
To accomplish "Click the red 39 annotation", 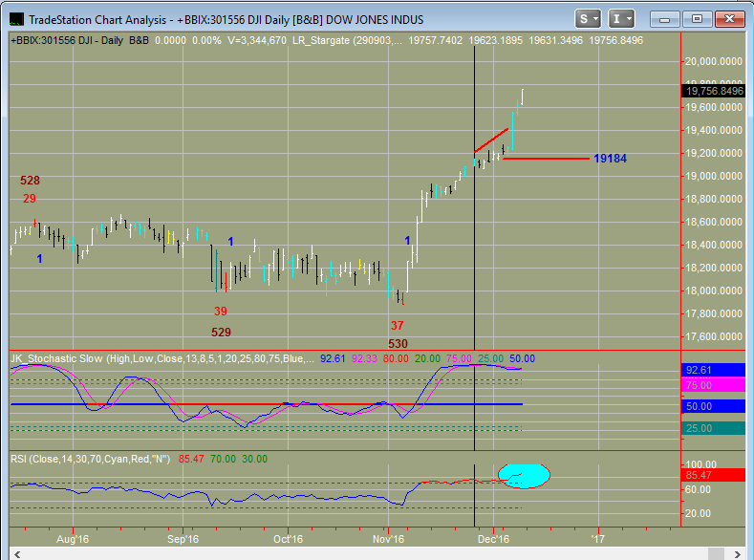I will click(x=220, y=312).
